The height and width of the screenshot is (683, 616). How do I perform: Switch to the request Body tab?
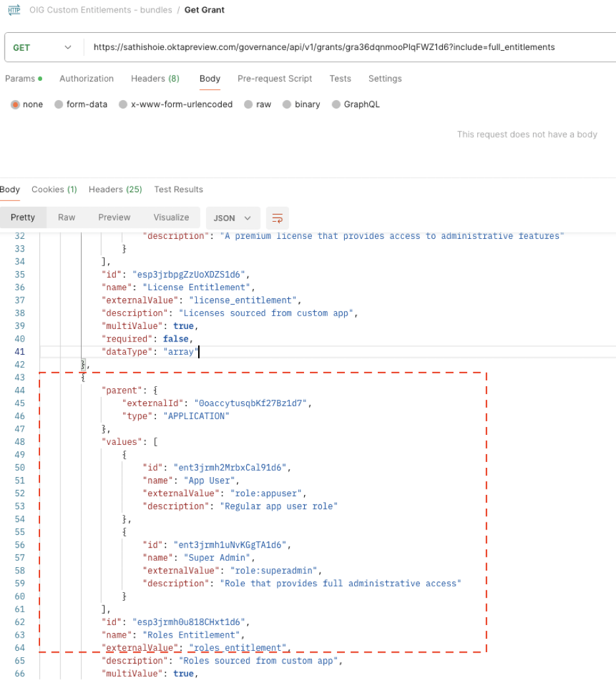click(x=209, y=79)
